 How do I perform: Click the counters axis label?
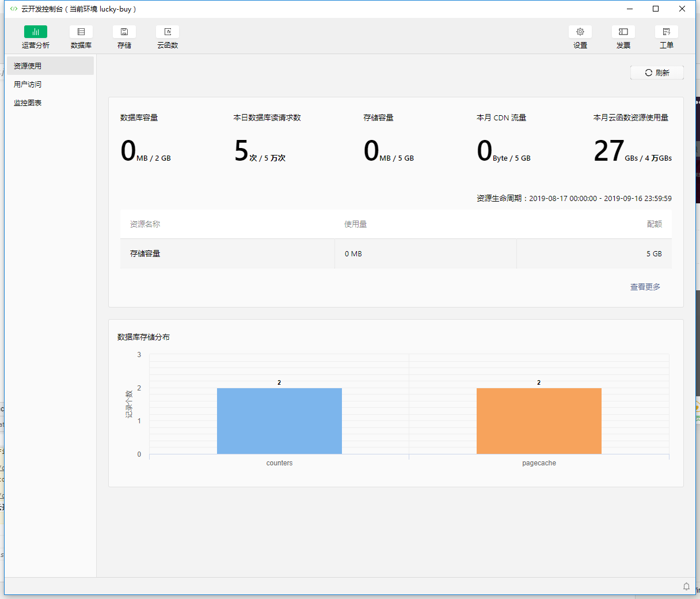[x=279, y=463]
